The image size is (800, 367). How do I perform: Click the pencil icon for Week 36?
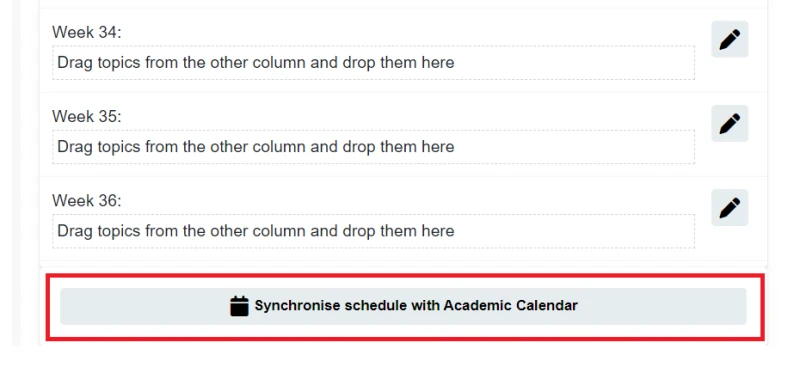tap(730, 208)
